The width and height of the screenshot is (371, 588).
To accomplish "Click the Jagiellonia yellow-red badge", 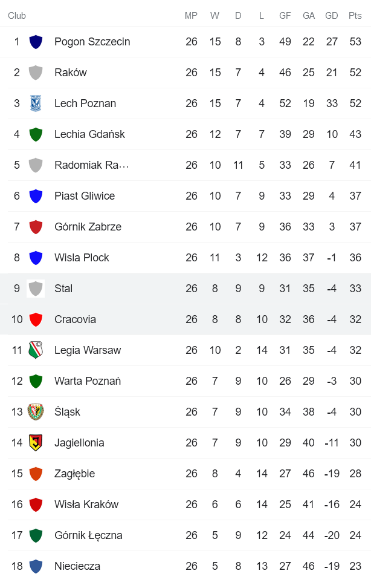I will [x=36, y=443].
